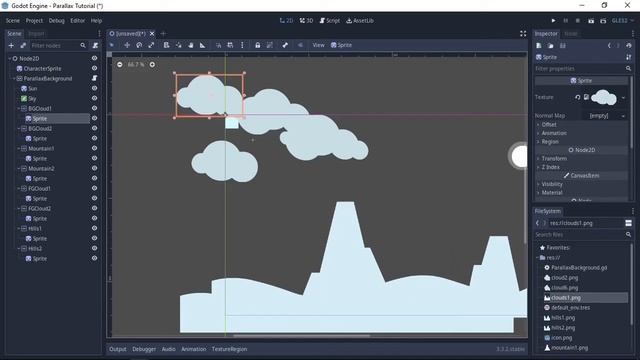Open the Texture property dropdown arrow

[x=623, y=98]
